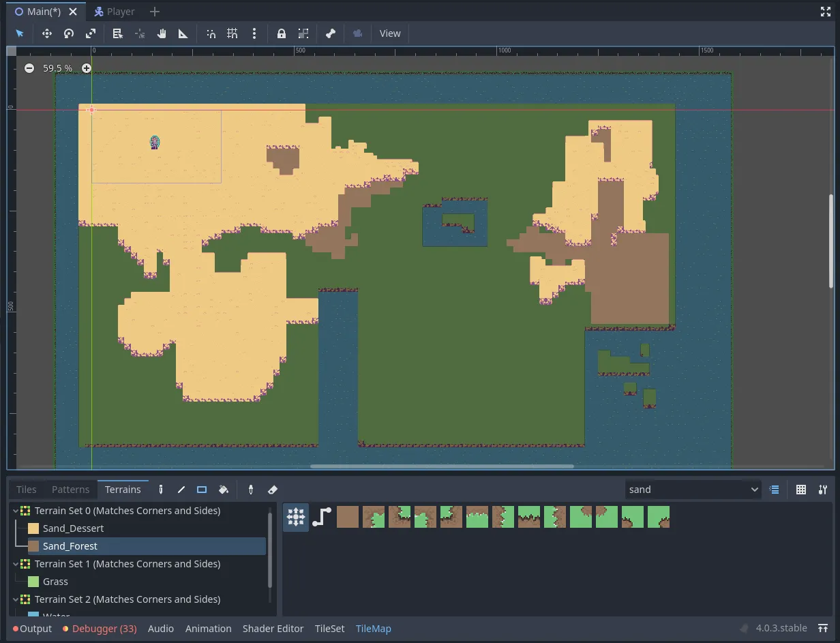Viewport: 840px width, 643px height.
Task: Switch to the Player scene tab
Action: (x=115, y=12)
